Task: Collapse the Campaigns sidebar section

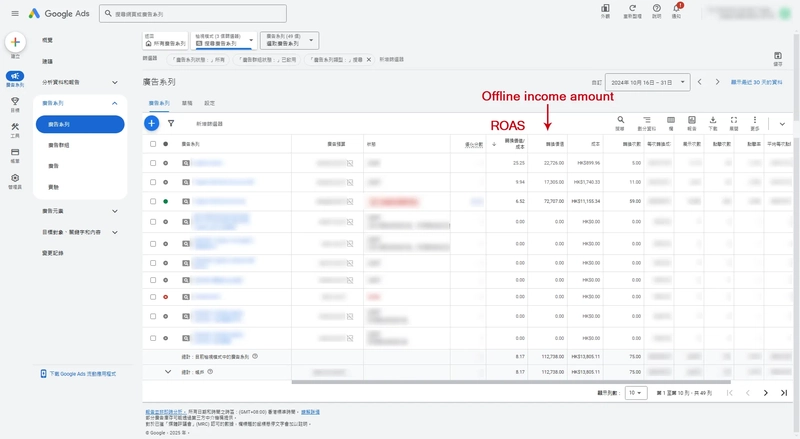Action: [115, 103]
